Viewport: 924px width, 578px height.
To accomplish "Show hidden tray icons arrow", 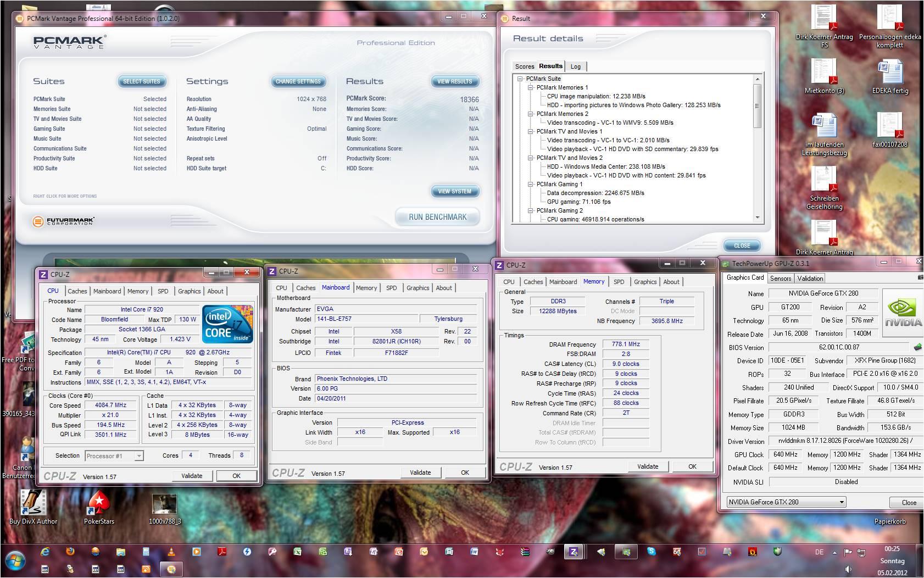I will (834, 553).
